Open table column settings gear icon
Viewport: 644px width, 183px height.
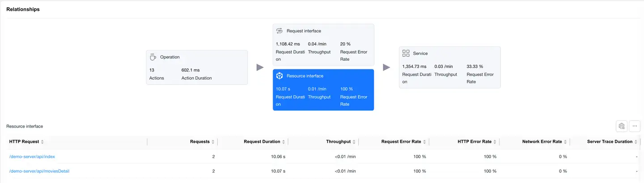[x=621, y=126]
